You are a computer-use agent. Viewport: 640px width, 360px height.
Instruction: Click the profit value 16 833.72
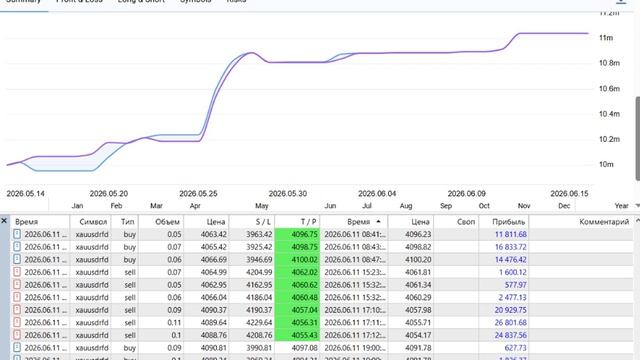(511, 247)
